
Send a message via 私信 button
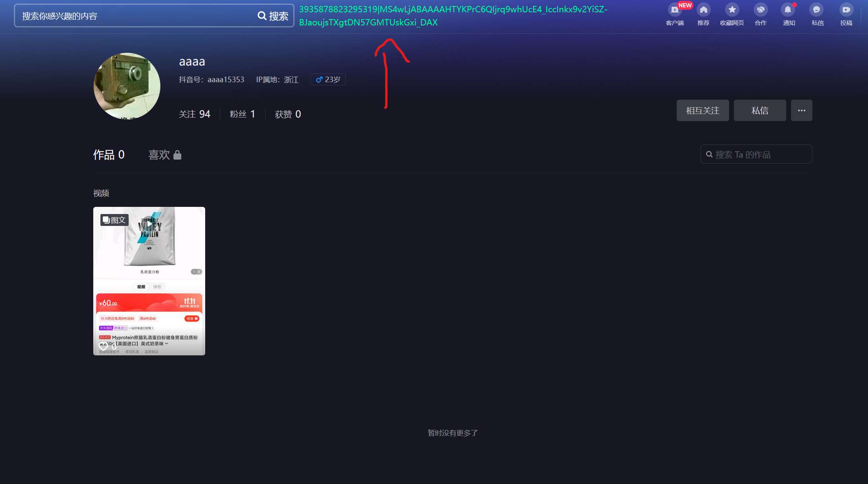pos(760,110)
